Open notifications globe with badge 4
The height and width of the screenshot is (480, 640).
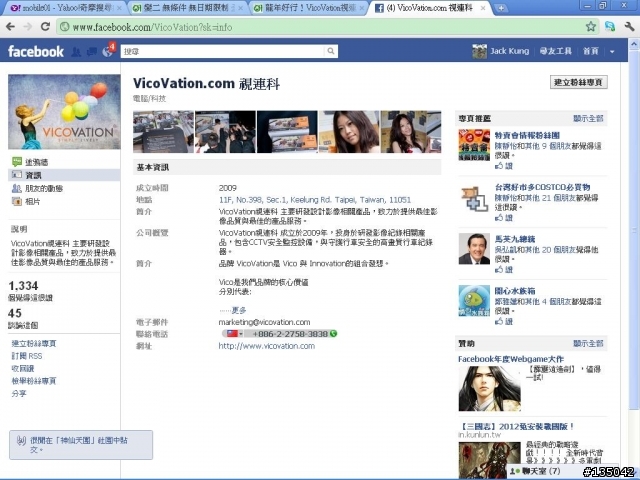point(108,51)
